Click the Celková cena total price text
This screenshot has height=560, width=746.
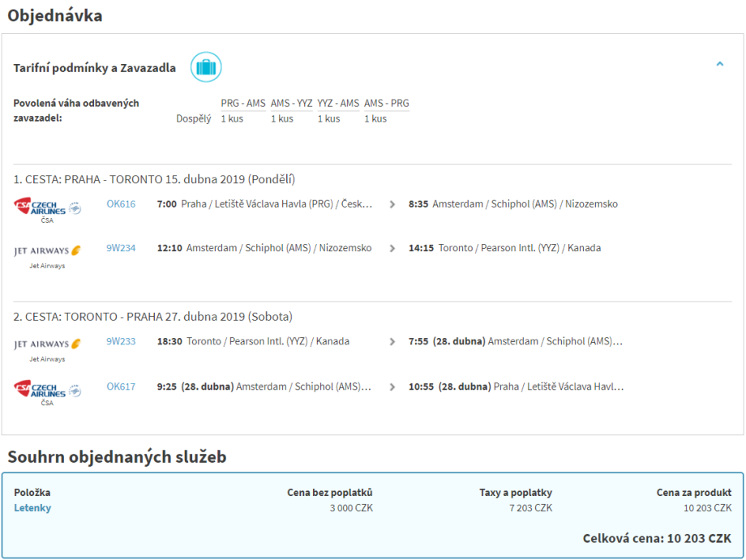tap(657, 538)
